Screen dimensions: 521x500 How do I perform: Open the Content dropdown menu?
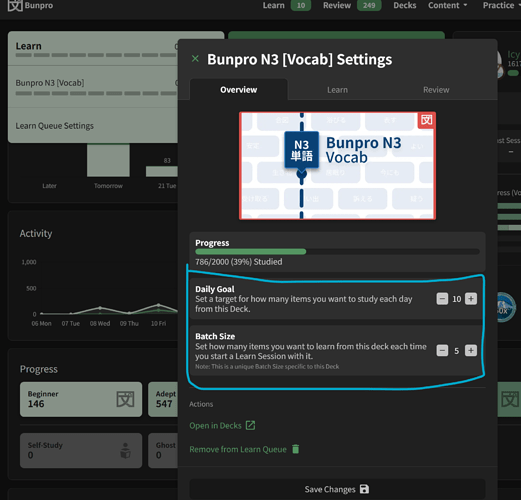[x=447, y=5]
